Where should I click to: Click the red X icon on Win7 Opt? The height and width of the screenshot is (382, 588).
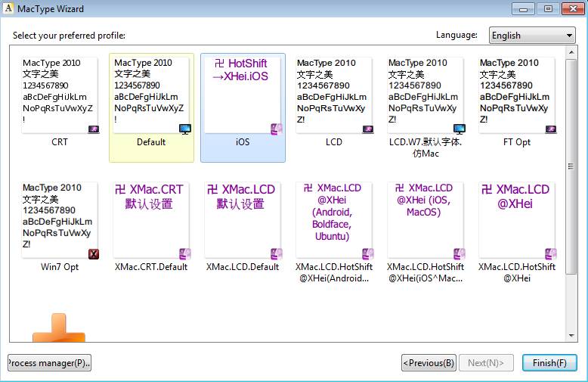click(94, 254)
